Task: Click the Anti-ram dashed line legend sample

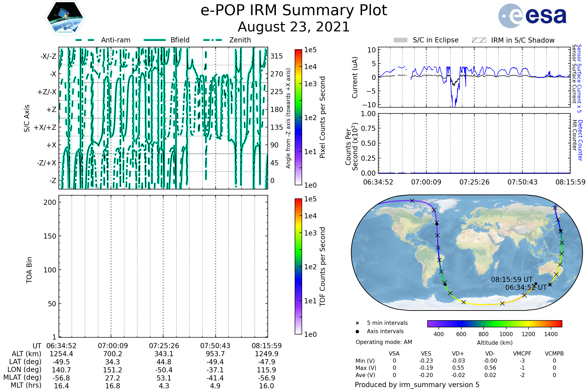Action: (x=85, y=40)
